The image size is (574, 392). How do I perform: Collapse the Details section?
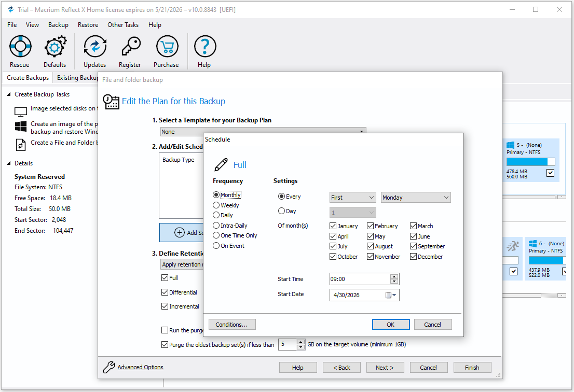pos(9,163)
